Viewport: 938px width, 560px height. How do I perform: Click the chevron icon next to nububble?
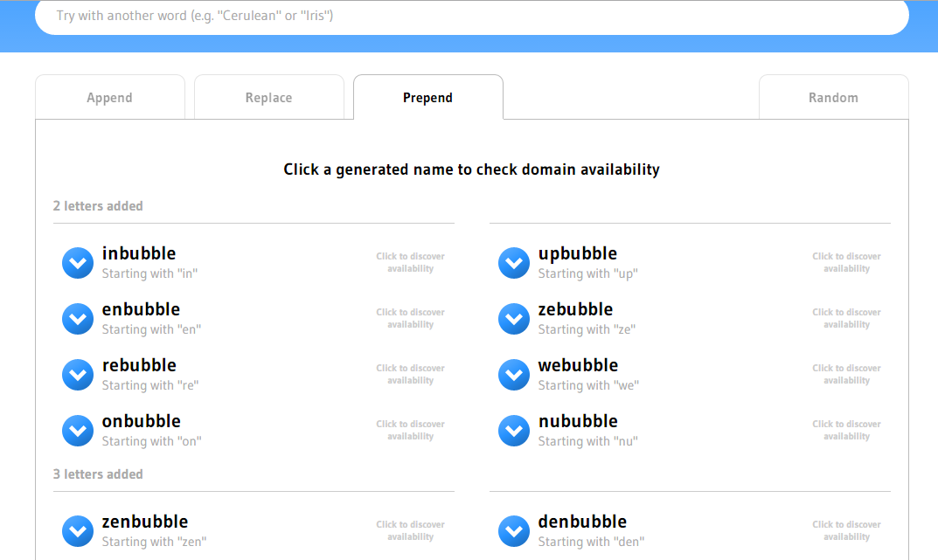(514, 431)
